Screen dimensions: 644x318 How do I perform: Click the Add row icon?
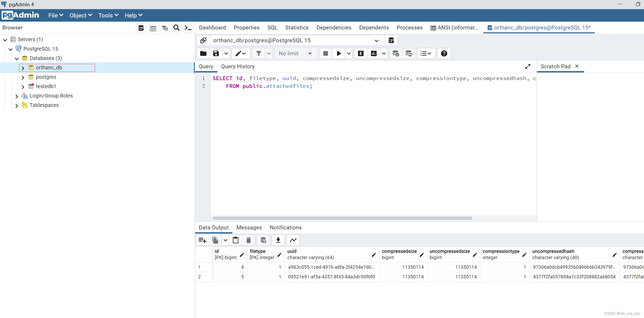click(202, 240)
